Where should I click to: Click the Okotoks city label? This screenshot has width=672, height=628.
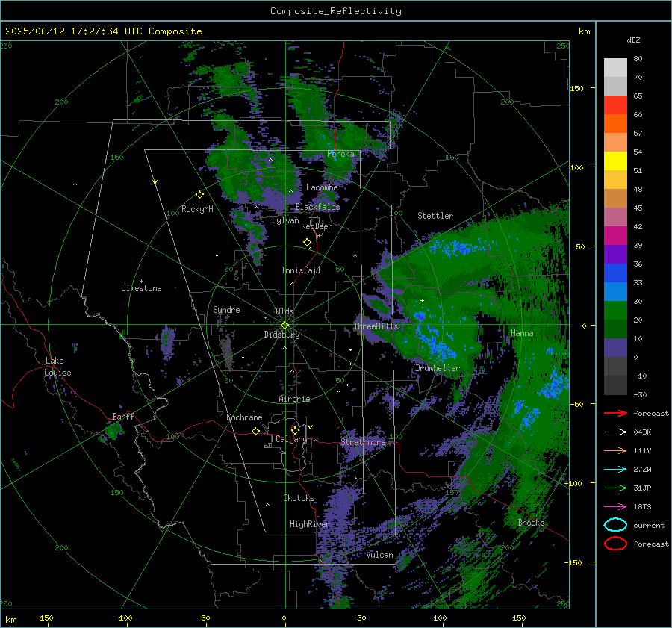[x=299, y=497]
